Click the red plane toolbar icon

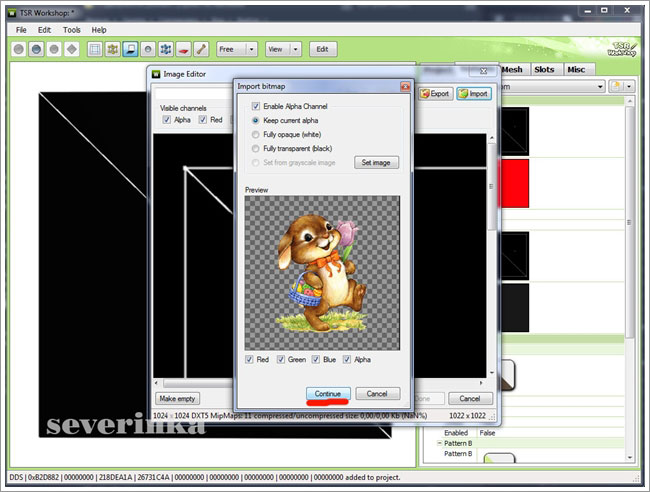coord(184,49)
